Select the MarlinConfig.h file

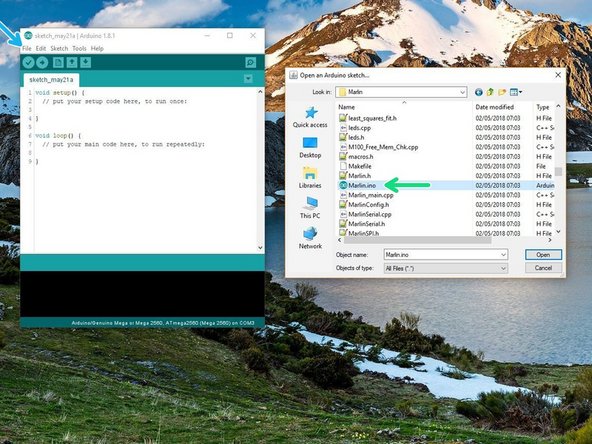(x=368, y=205)
